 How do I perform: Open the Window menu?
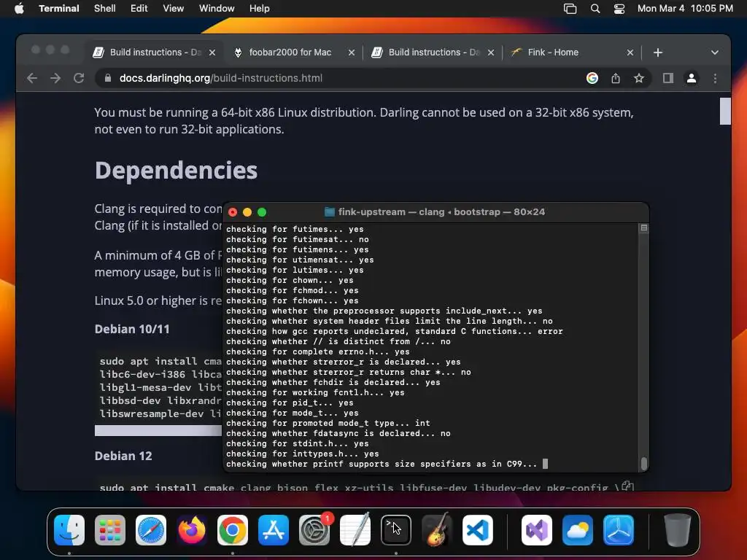[217, 9]
